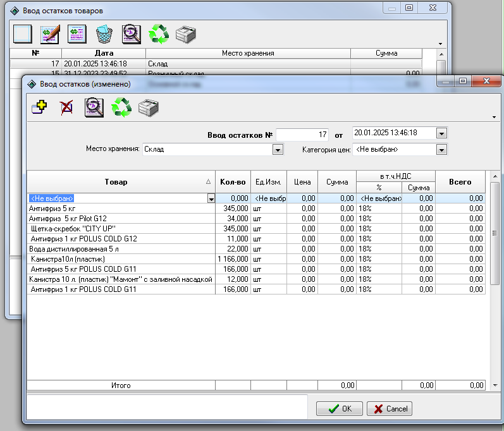Confirm with the OK button
The width and height of the screenshot is (504, 431).
click(340, 408)
